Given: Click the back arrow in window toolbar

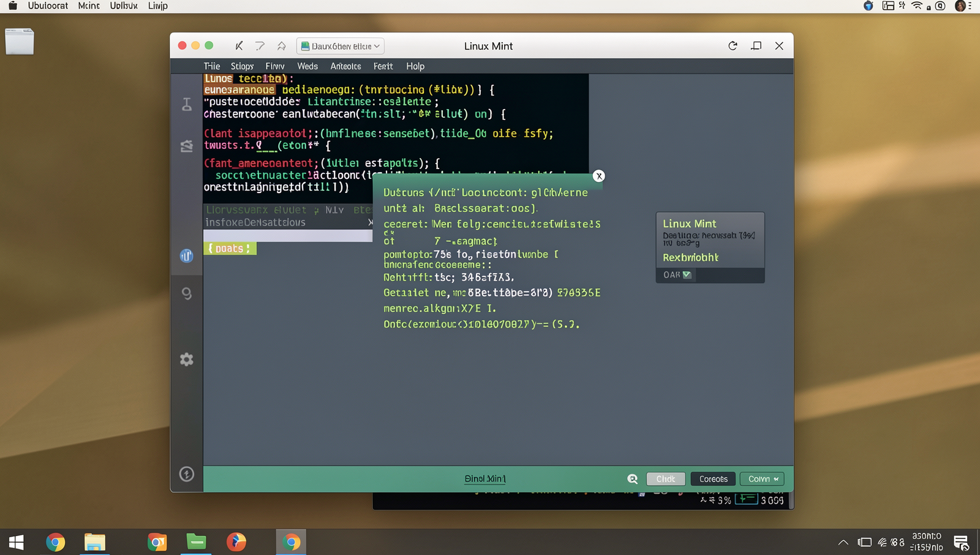Looking at the screenshot, I should [x=239, y=46].
